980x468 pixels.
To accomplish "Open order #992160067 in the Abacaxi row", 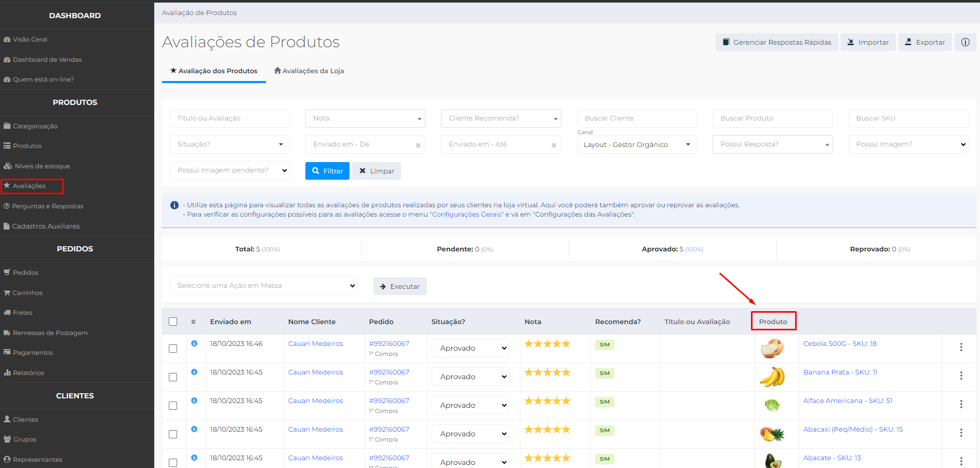I will point(389,430).
